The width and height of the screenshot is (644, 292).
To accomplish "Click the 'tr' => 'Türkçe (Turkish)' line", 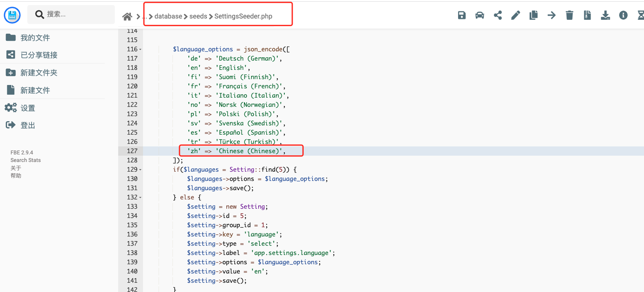I will click(x=234, y=142).
